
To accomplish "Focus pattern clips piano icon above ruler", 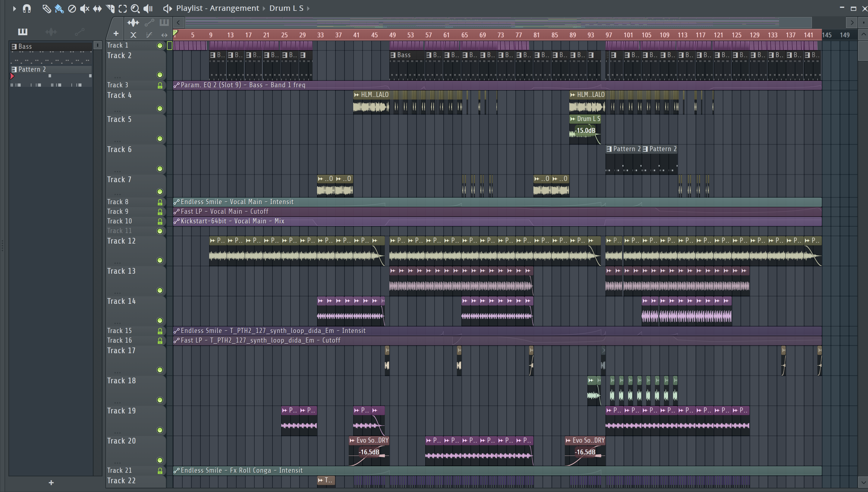I will (164, 23).
